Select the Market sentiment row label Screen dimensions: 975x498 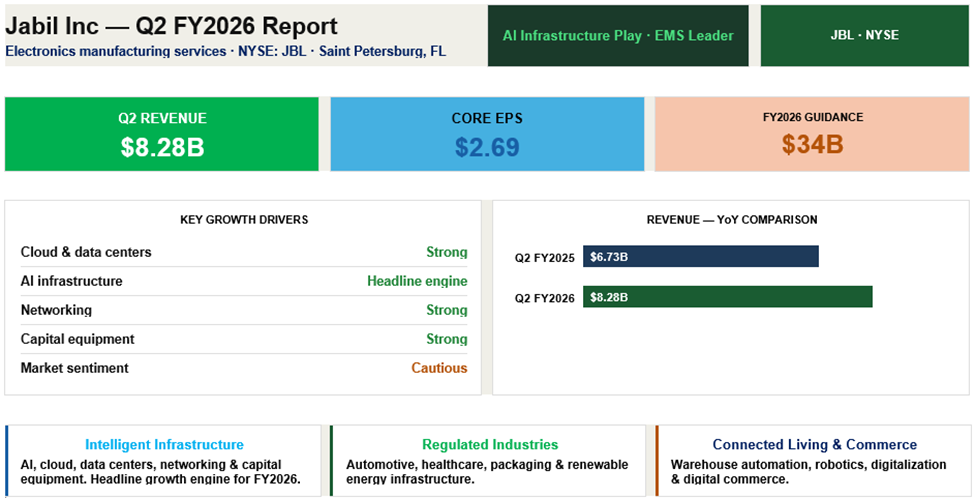coord(74,369)
